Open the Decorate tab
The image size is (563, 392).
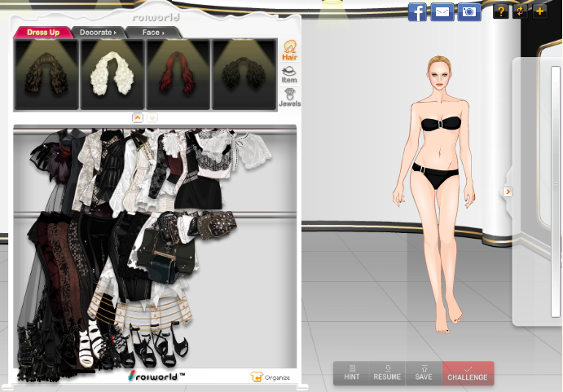click(97, 33)
